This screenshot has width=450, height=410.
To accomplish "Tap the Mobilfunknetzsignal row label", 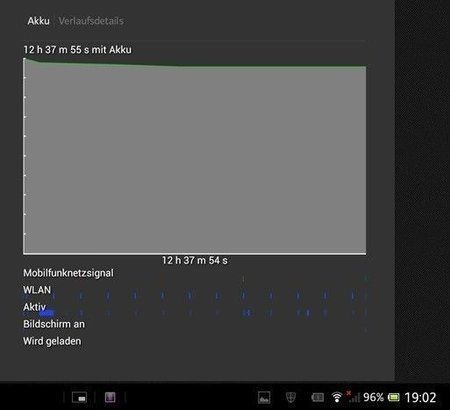I will tap(68, 273).
